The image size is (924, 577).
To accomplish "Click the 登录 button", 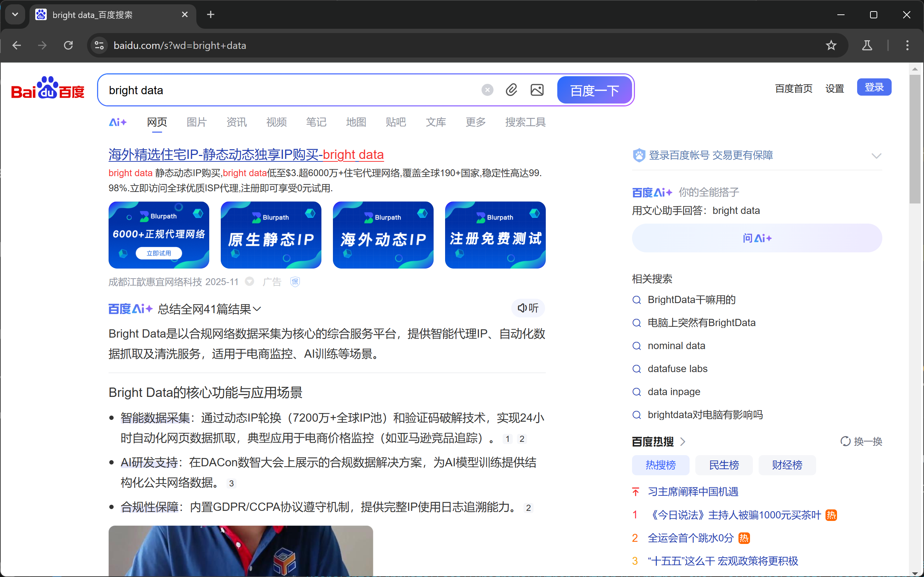I will tap(874, 87).
